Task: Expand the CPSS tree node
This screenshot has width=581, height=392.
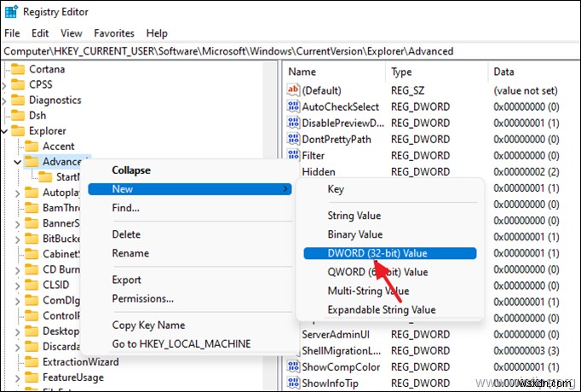Action: point(4,85)
